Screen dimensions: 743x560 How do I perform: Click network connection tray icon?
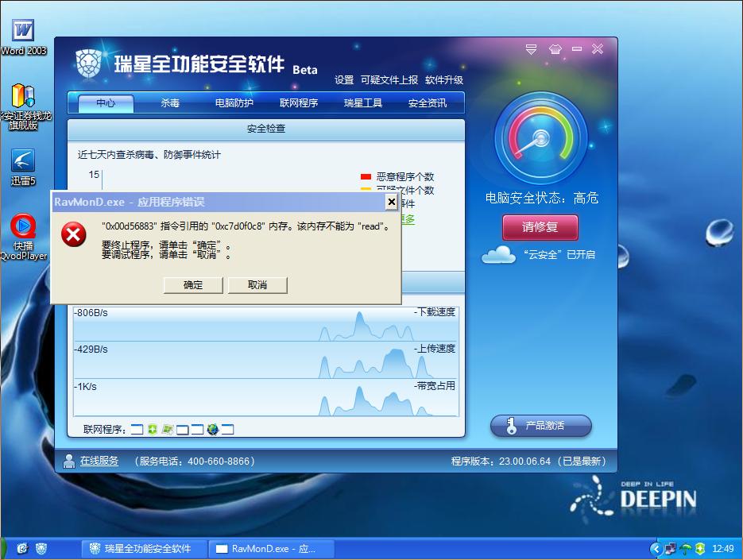point(671,549)
